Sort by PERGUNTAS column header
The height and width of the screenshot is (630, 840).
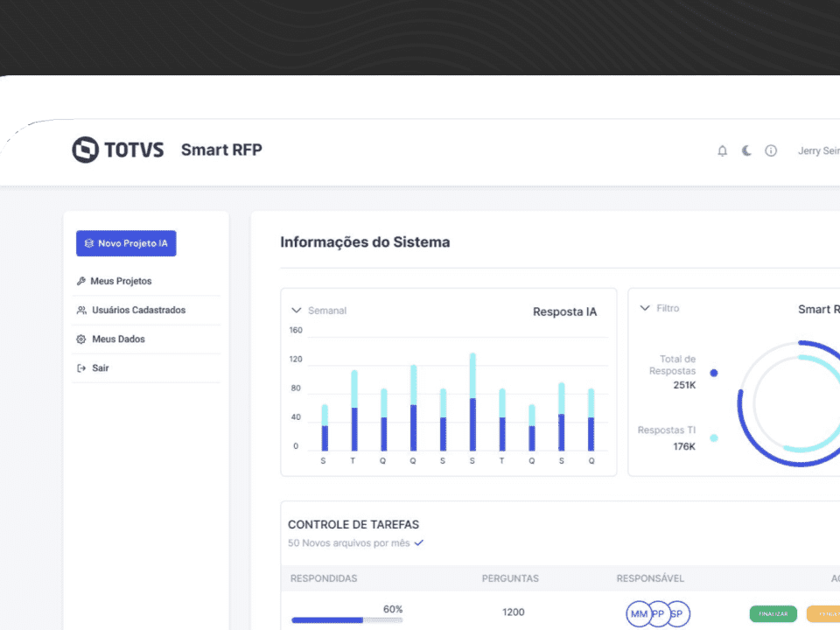tap(510, 578)
